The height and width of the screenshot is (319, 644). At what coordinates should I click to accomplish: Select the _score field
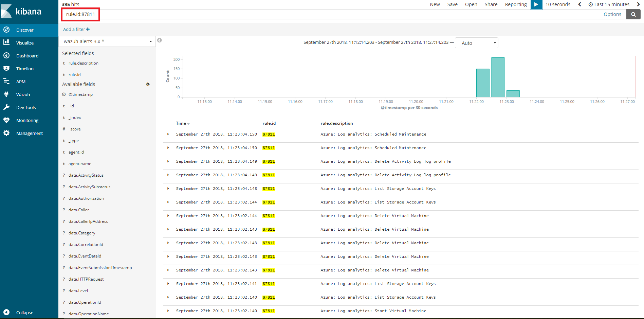[x=74, y=129]
